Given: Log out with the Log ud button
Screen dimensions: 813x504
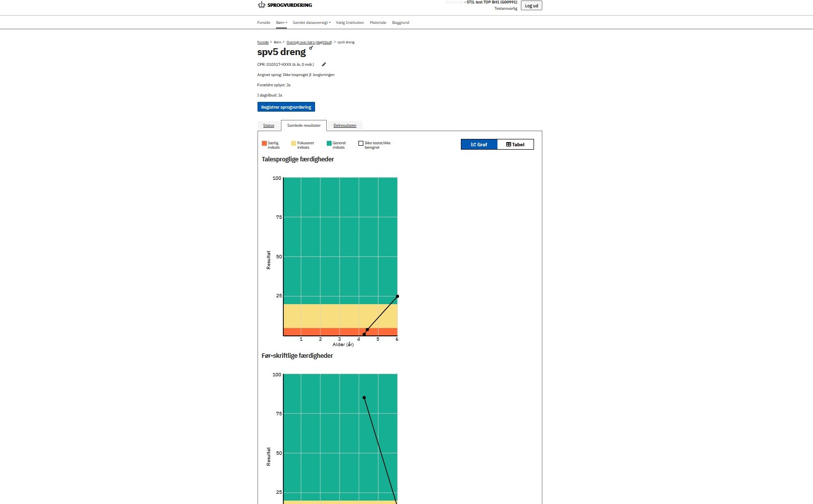Looking at the screenshot, I should (532, 5).
